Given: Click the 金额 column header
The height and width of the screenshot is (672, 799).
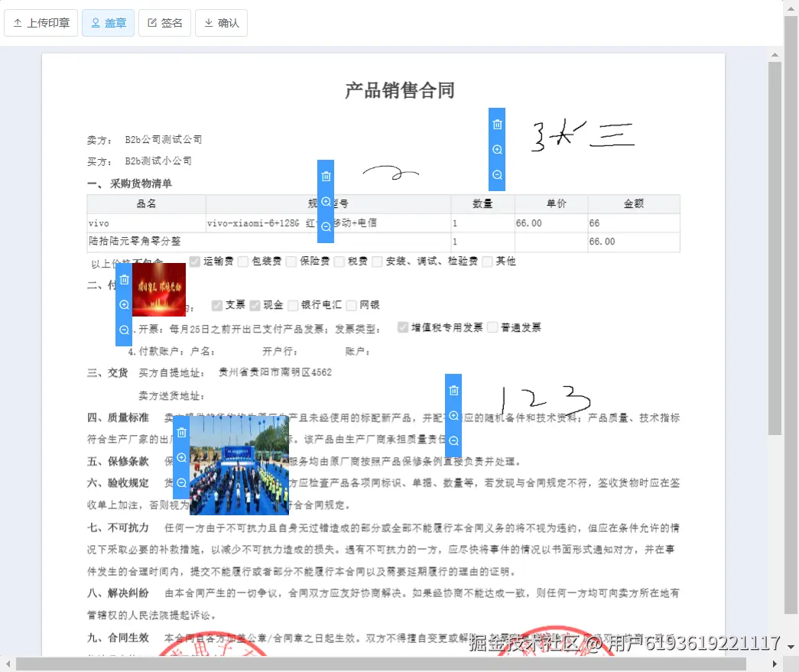Looking at the screenshot, I should [634, 204].
